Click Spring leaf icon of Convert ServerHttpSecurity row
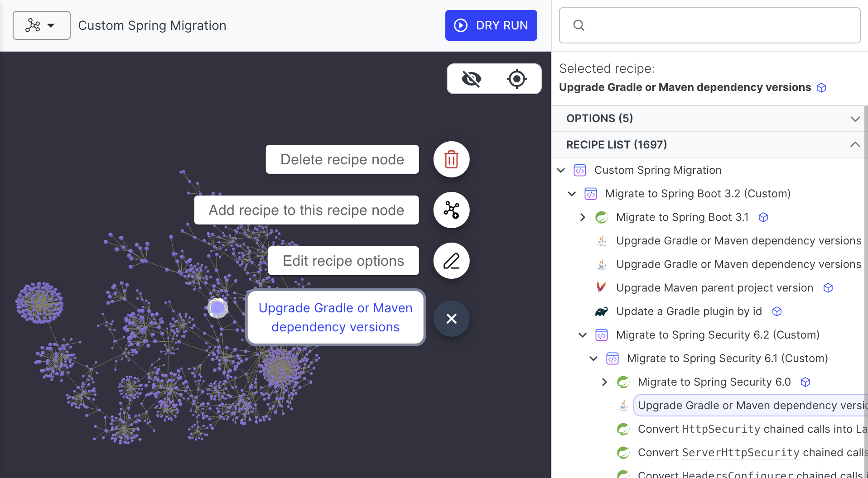 pyautogui.click(x=623, y=453)
